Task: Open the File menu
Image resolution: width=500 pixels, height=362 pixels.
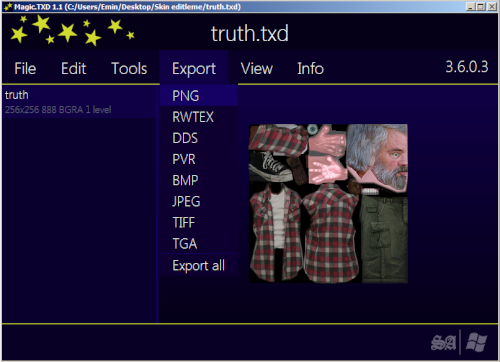Action: pos(25,69)
